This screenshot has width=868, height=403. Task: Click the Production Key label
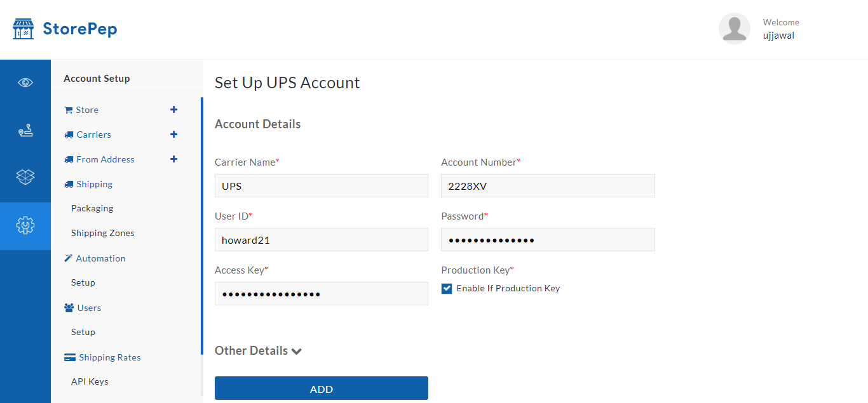tap(478, 270)
